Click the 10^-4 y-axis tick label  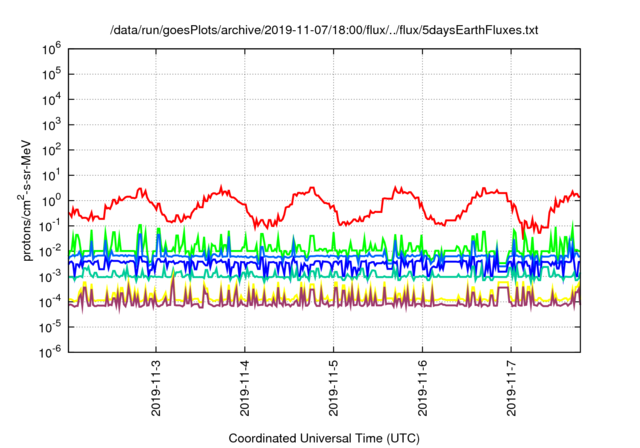click(x=51, y=302)
